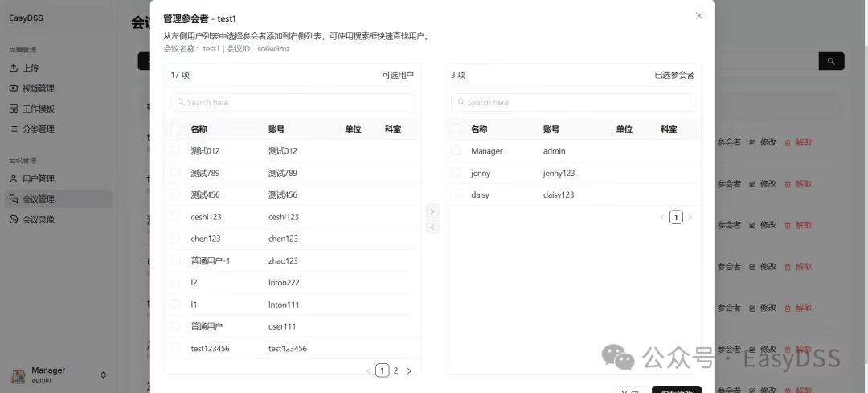Click the 会议录像 recording icon
868x393 pixels.
14,219
